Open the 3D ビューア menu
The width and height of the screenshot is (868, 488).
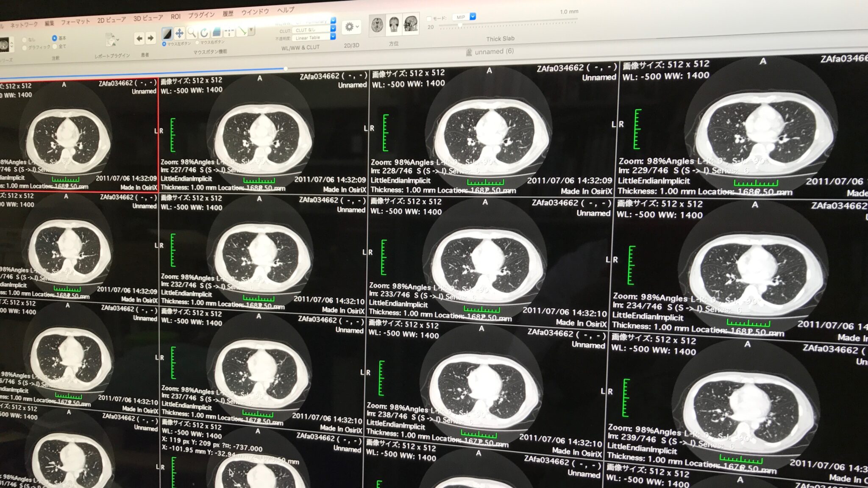coord(148,18)
